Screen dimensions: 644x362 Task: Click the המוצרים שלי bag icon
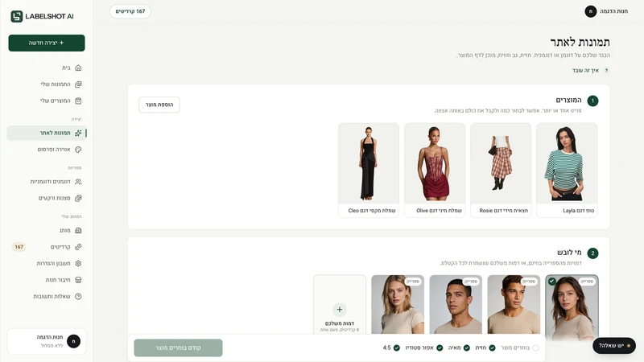[x=78, y=101]
